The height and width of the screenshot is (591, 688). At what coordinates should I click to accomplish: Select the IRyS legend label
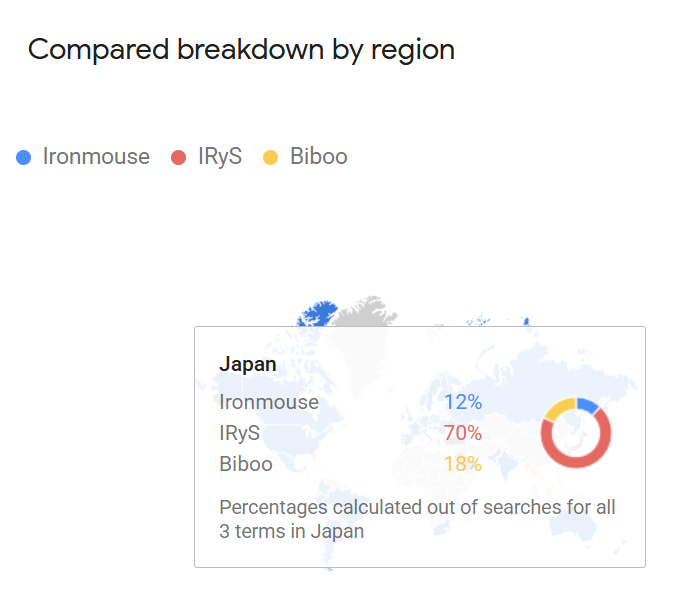pos(220,157)
